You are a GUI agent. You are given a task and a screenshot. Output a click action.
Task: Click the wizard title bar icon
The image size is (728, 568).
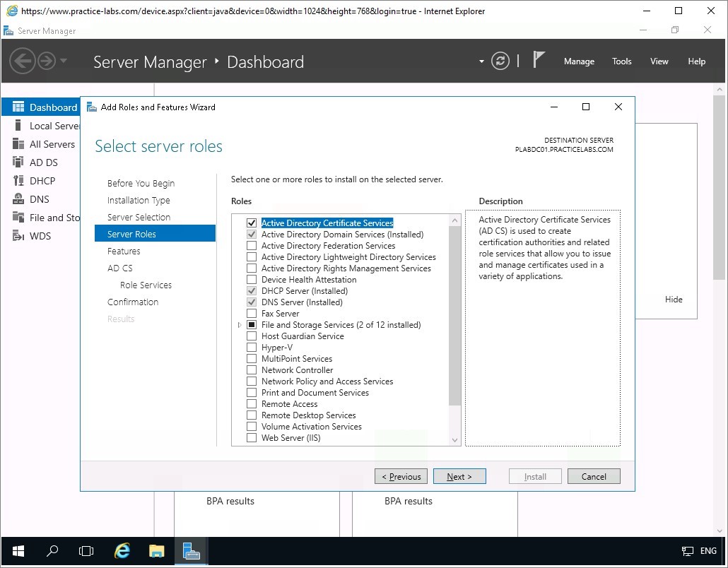click(x=92, y=107)
